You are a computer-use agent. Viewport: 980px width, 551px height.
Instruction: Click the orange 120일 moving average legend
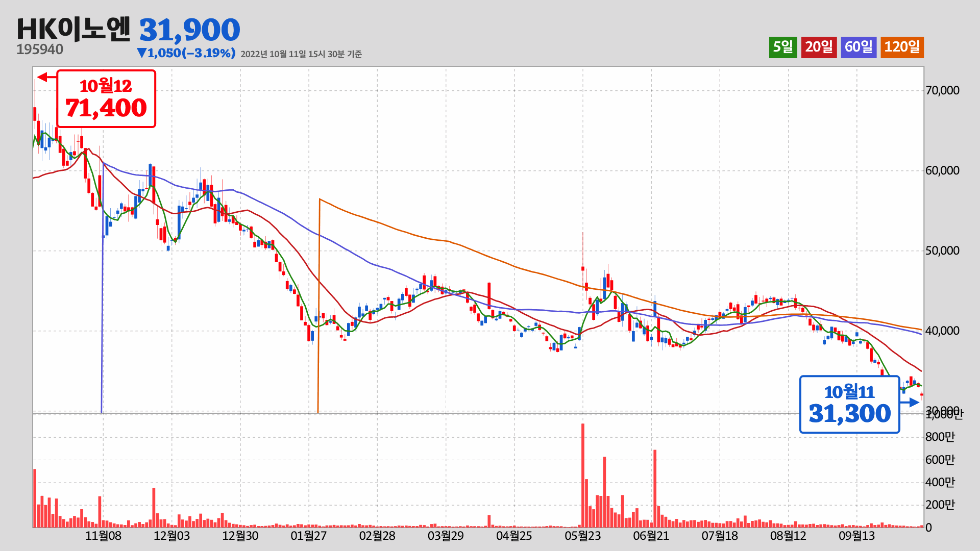[x=902, y=47]
